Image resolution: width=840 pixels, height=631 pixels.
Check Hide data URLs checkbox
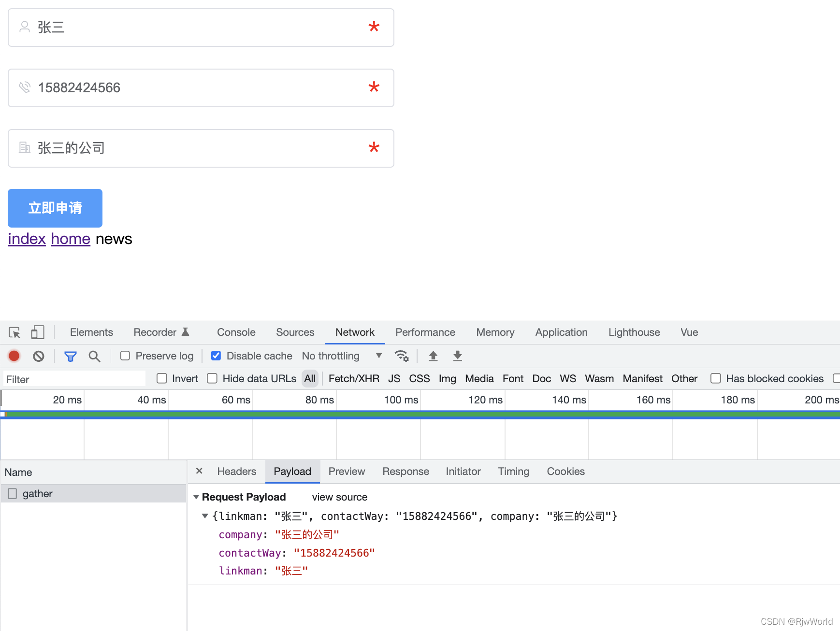point(212,378)
